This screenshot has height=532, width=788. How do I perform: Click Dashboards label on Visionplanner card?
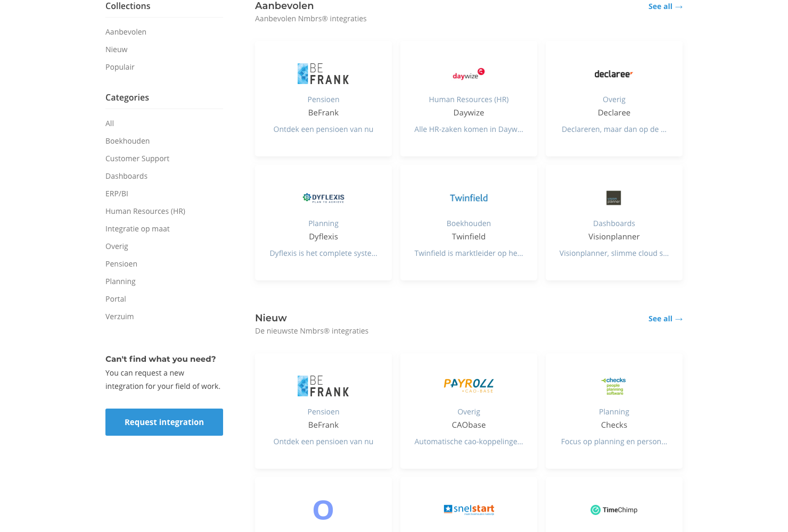click(614, 223)
